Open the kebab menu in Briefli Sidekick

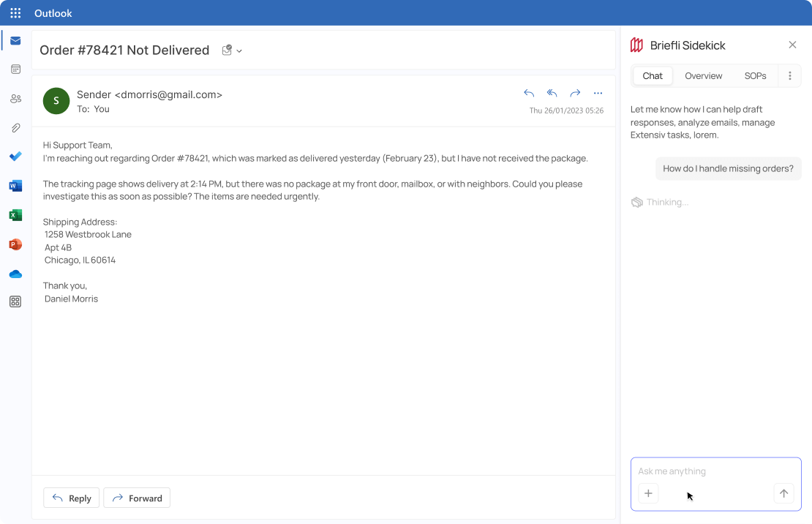click(789, 75)
